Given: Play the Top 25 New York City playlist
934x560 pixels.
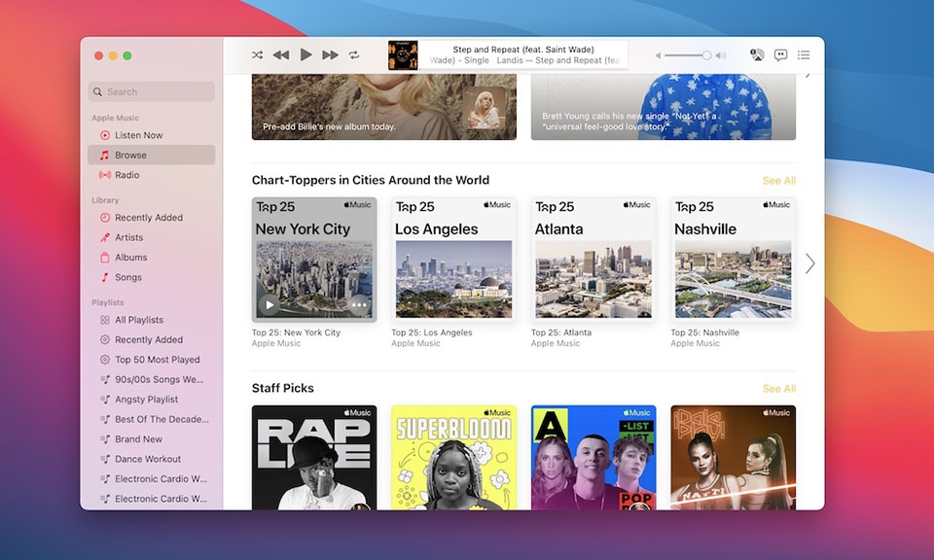Looking at the screenshot, I should click(x=269, y=304).
